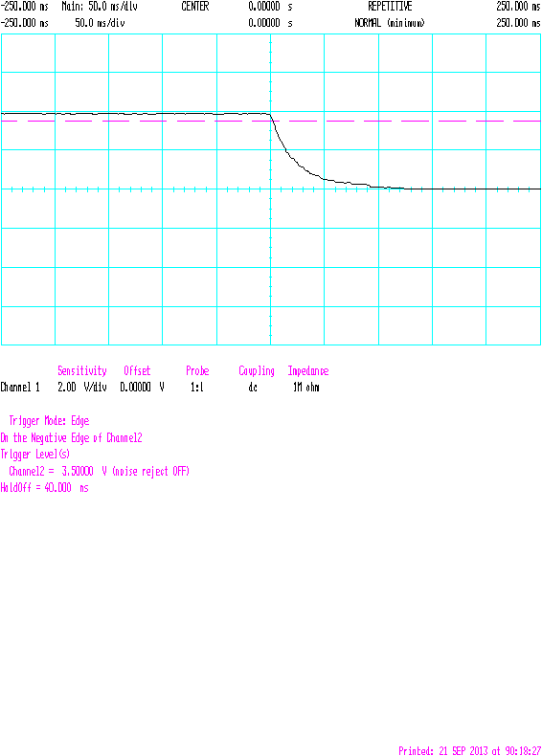Click the "Sensitivity" column header

pos(82,370)
